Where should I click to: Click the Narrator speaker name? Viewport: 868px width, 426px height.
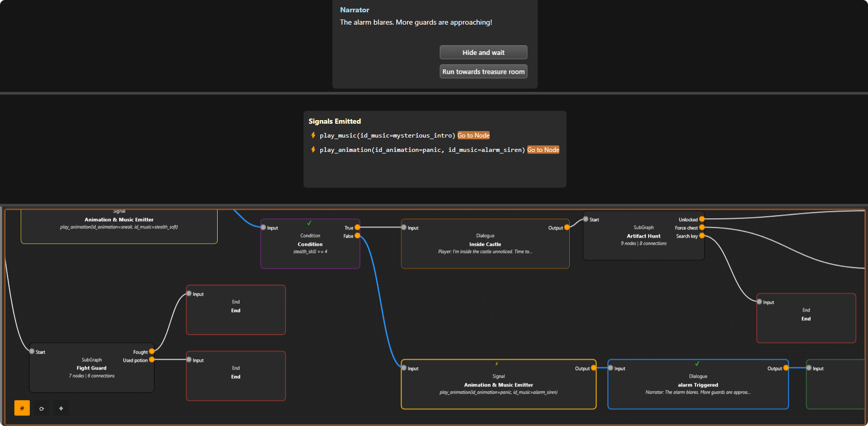click(x=355, y=10)
